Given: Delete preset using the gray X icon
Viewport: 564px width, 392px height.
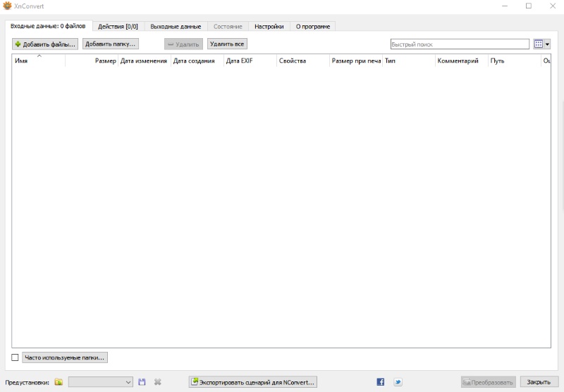Looking at the screenshot, I should [x=157, y=382].
